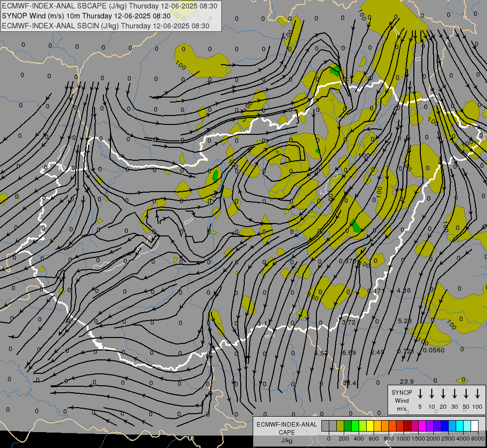The image size is (487, 448).
Task: Click the 4.57 value on the map
Action: 321,353
